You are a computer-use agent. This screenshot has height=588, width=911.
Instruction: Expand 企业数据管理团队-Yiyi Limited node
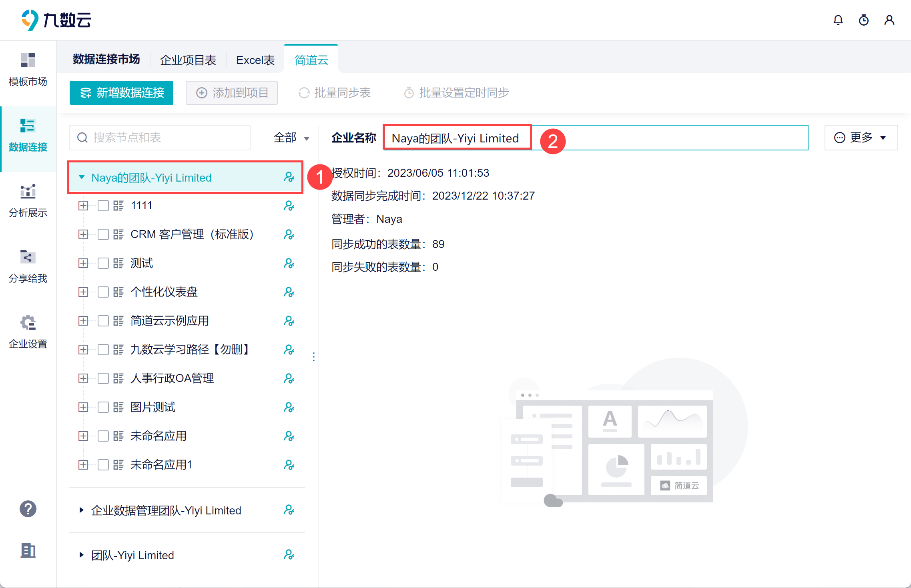pyautogui.click(x=82, y=510)
